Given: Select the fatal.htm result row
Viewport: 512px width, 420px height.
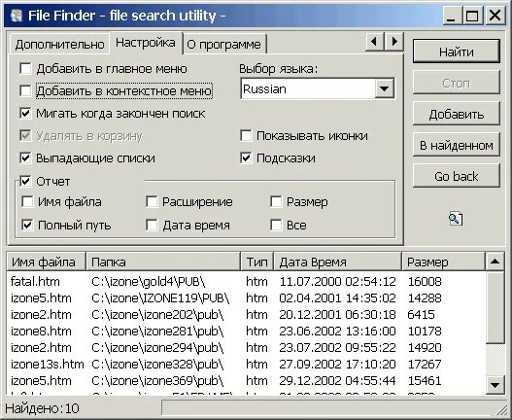Looking at the screenshot, I should pos(246,281).
